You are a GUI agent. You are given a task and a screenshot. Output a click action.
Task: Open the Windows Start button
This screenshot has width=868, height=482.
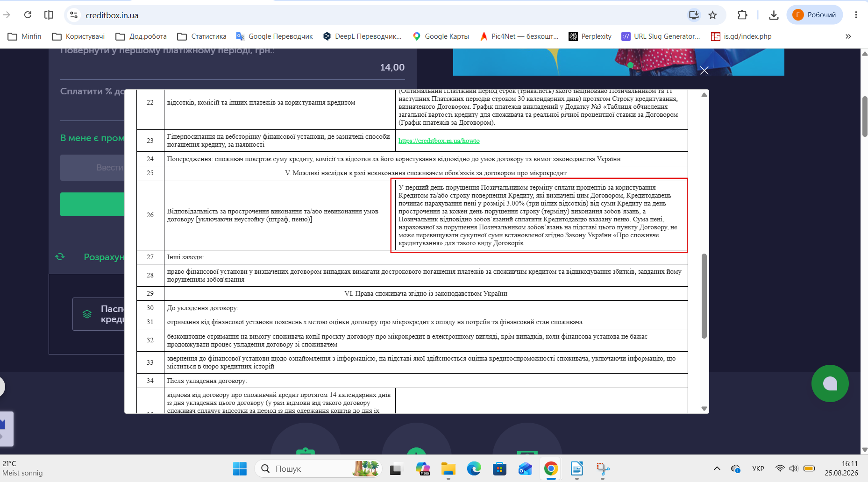click(x=240, y=468)
